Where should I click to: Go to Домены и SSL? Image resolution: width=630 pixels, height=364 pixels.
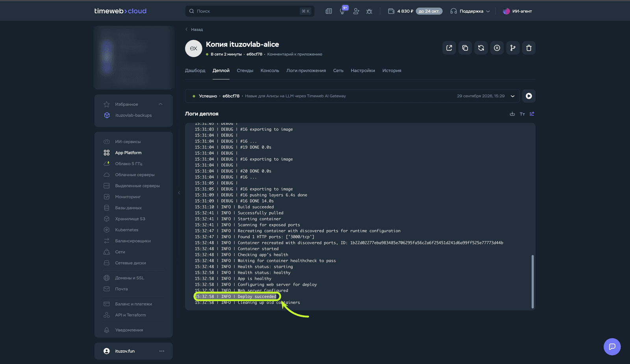(130, 278)
